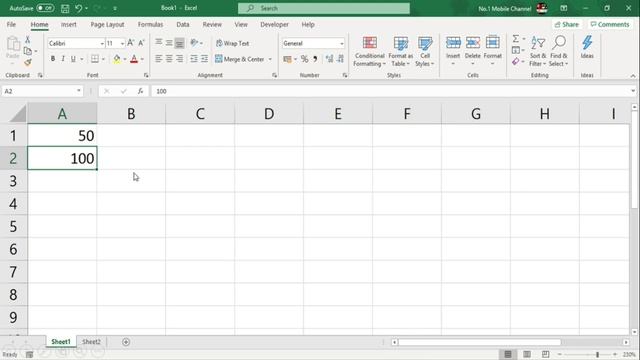
Task: Expand the Alignment dialog launcher
Action: point(274,76)
